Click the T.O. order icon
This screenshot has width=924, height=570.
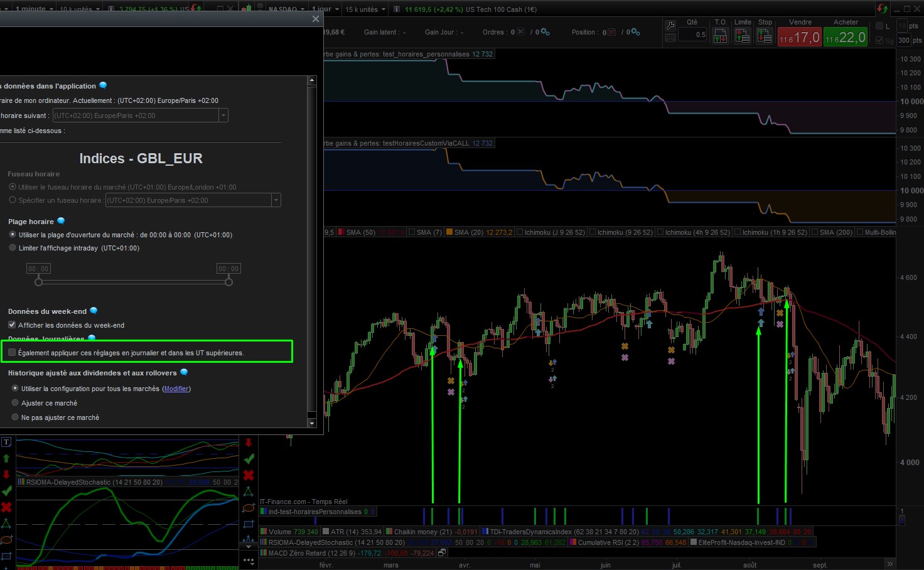pos(721,36)
